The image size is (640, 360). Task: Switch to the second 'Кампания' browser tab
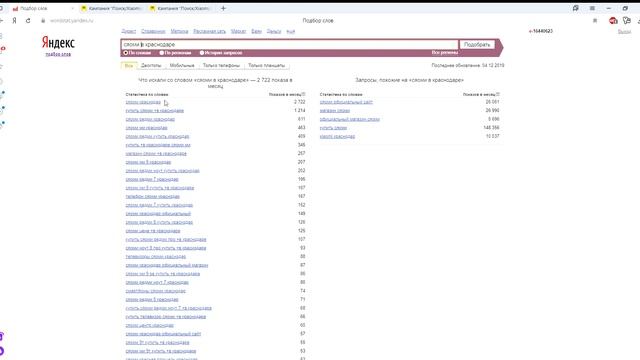point(181,8)
